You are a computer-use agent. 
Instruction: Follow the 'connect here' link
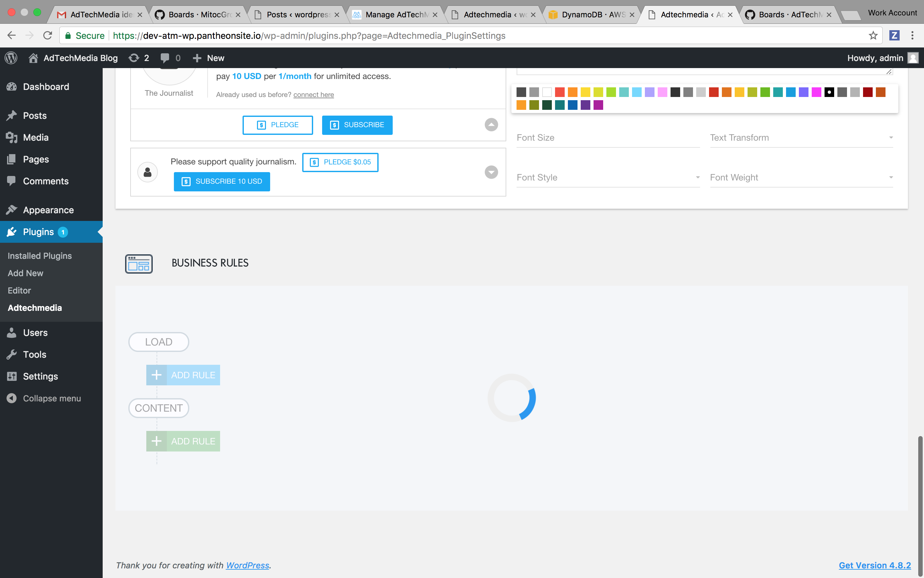click(313, 94)
